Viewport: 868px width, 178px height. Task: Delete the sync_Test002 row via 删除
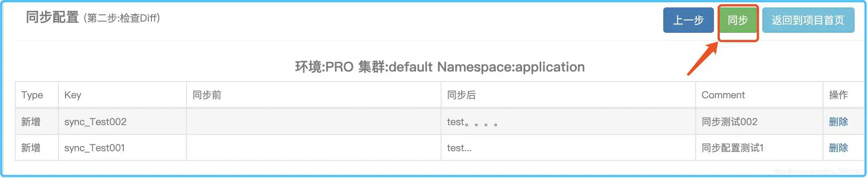coord(838,122)
